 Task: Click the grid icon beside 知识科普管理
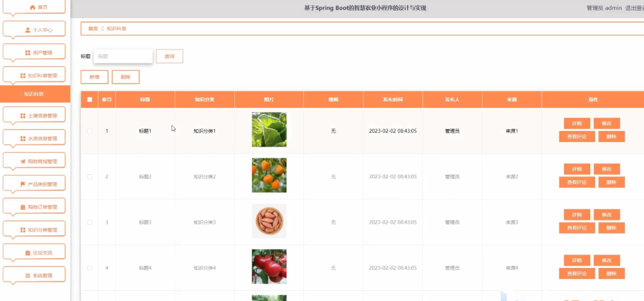click(x=23, y=76)
